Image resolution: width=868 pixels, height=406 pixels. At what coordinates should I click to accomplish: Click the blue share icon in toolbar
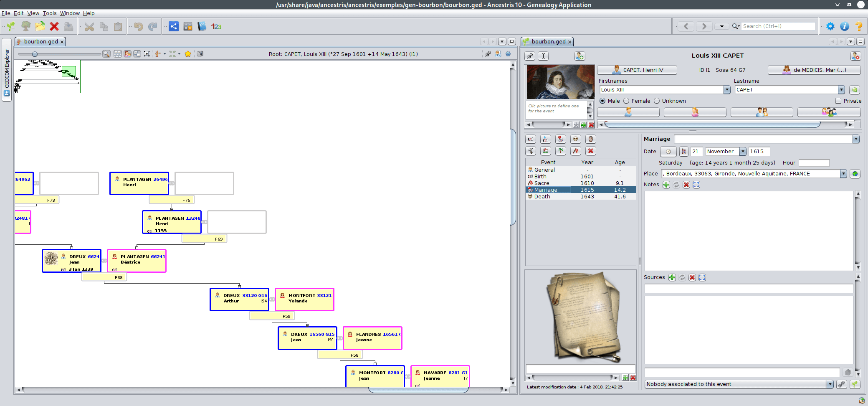[x=174, y=26]
